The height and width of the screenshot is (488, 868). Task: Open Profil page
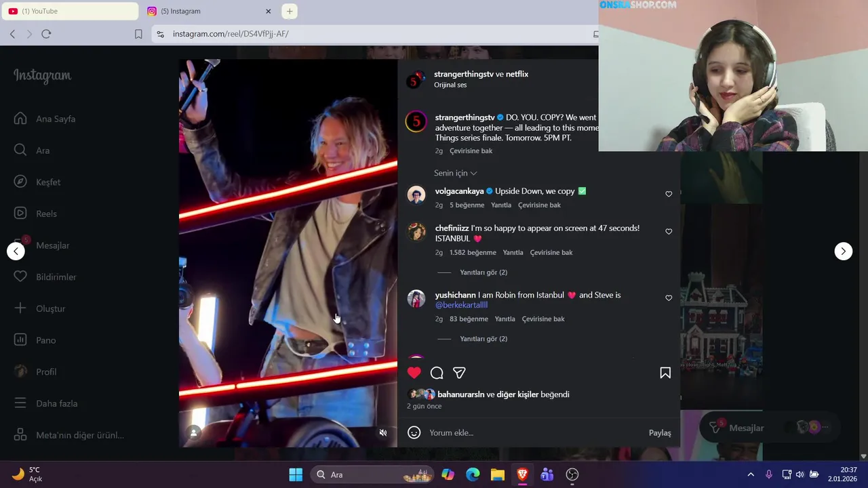(x=35, y=371)
